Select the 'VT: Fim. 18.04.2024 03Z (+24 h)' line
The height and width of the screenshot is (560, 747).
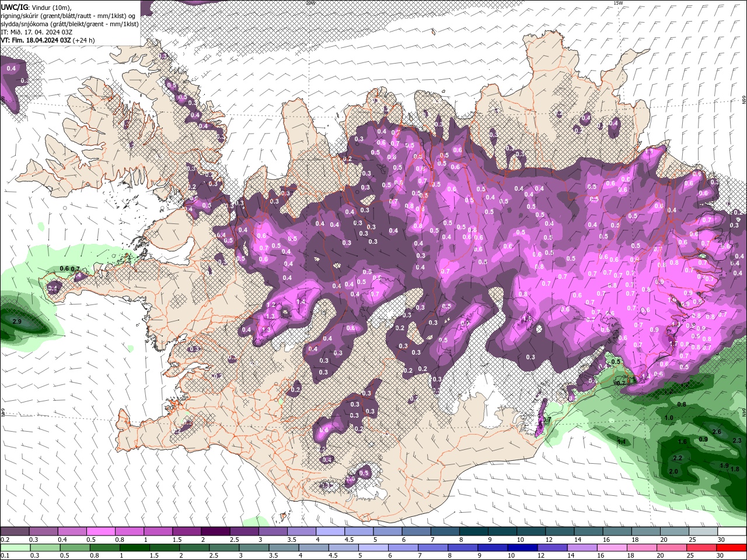point(48,40)
